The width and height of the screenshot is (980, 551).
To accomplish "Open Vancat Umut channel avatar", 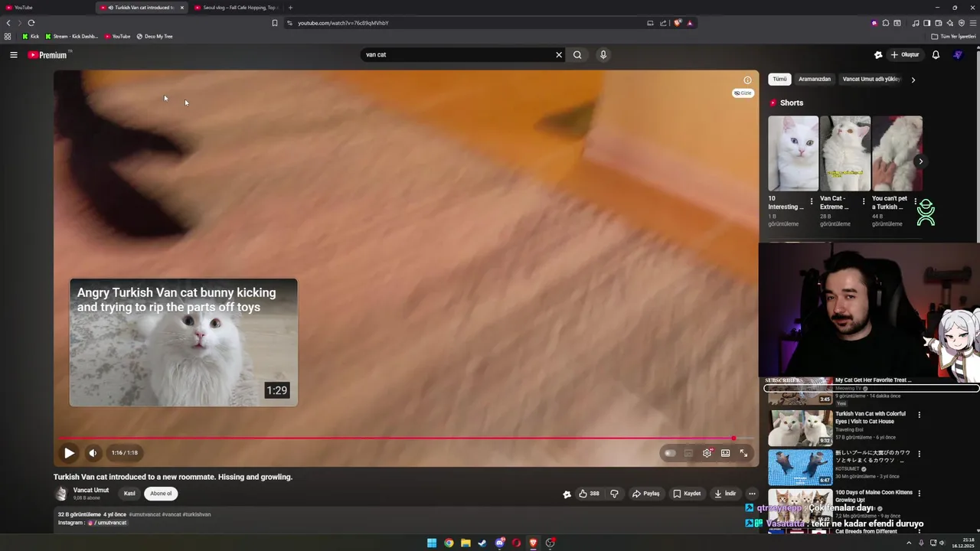I will tap(61, 494).
